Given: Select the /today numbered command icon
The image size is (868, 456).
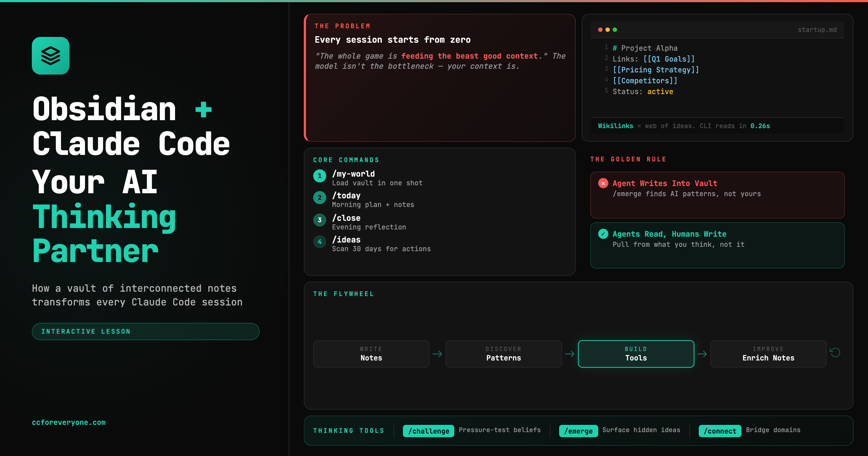Looking at the screenshot, I should coord(320,198).
